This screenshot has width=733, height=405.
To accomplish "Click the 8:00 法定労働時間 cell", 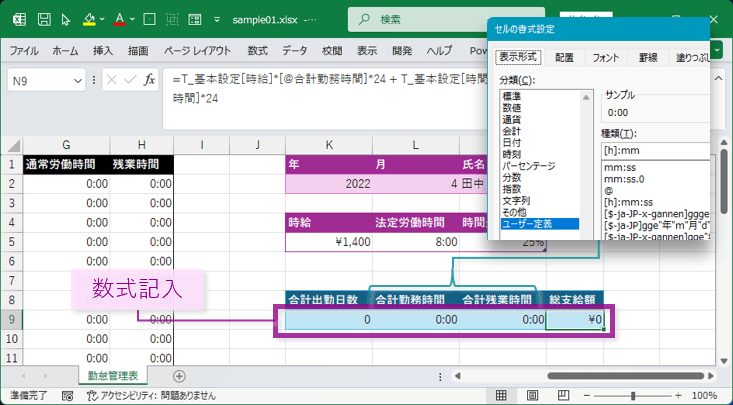I will [x=416, y=242].
